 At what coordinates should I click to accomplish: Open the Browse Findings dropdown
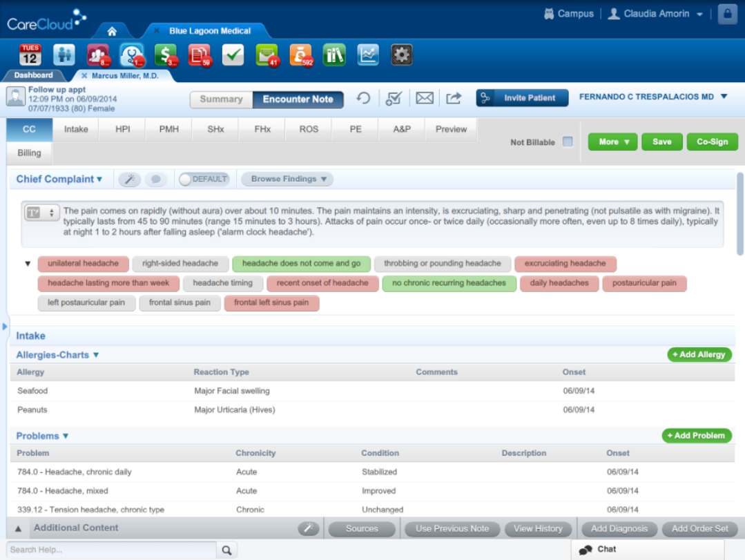(x=287, y=179)
